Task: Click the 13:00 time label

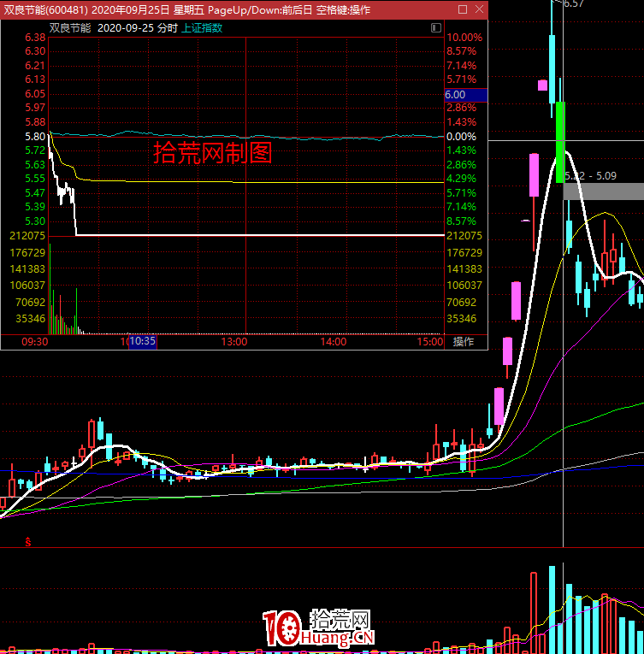Action: (234, 342)
